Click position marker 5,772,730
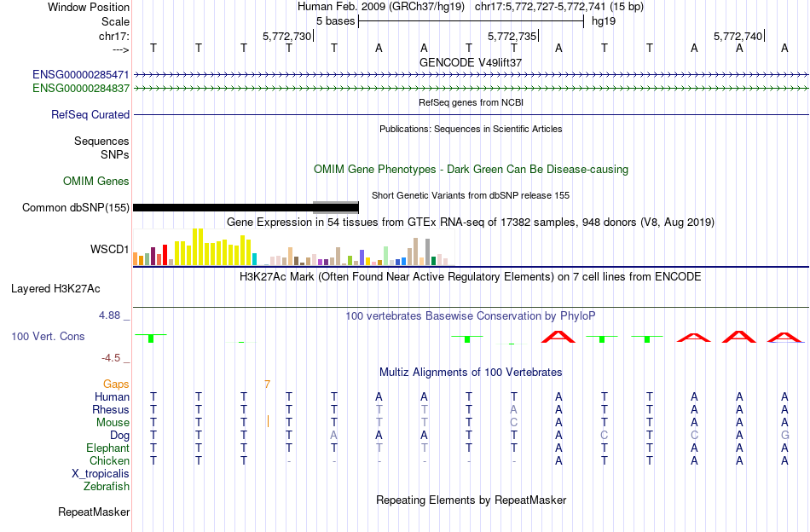 (286, 36)
